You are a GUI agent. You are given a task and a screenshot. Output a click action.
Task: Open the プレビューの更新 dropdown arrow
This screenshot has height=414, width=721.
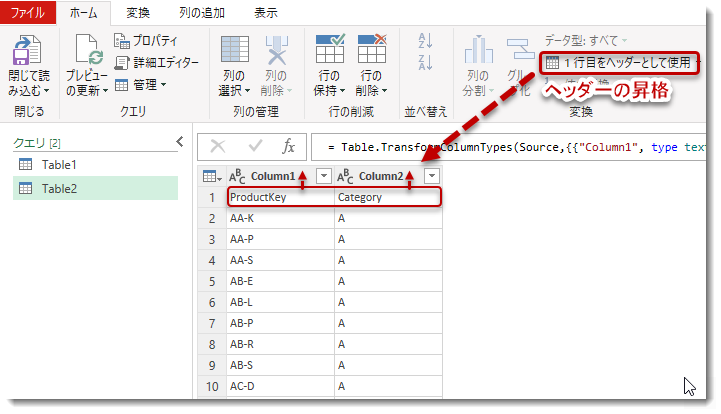(x=105, y=91)
